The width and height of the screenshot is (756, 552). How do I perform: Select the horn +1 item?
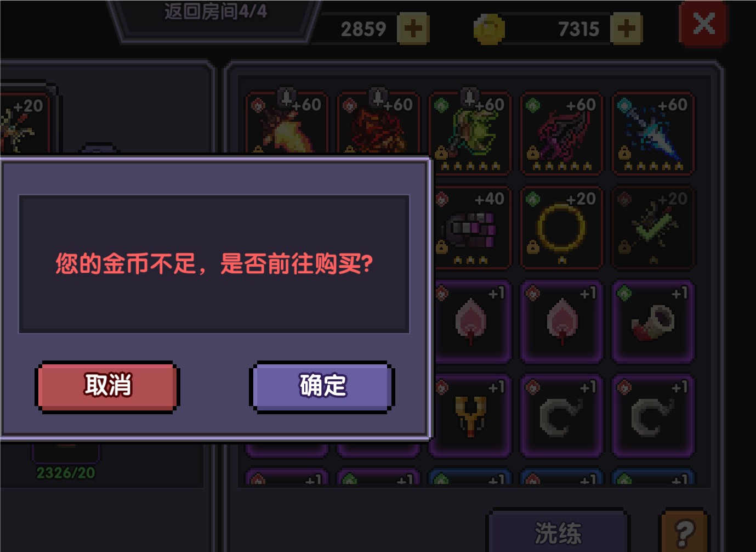point(653,322)
